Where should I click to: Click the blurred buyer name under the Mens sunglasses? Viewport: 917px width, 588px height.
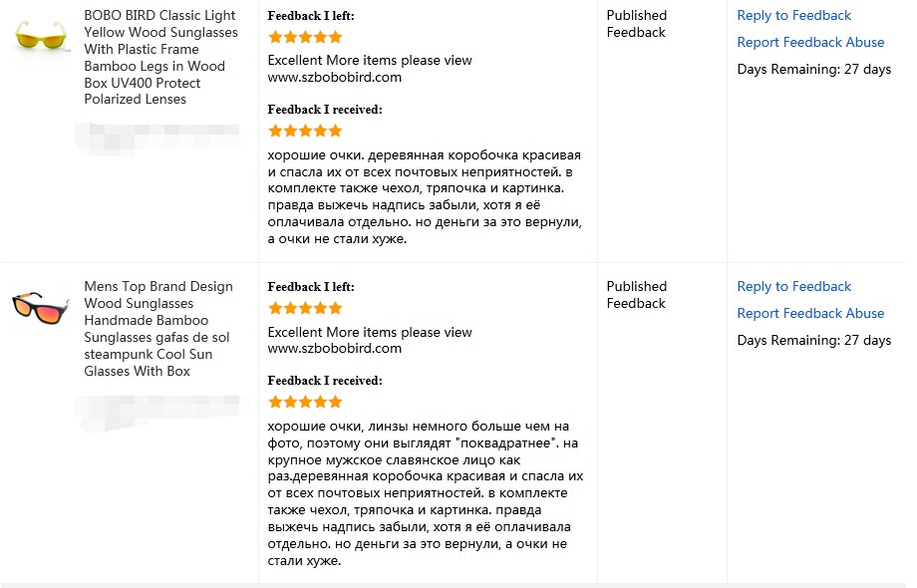(x=157, y=406)
